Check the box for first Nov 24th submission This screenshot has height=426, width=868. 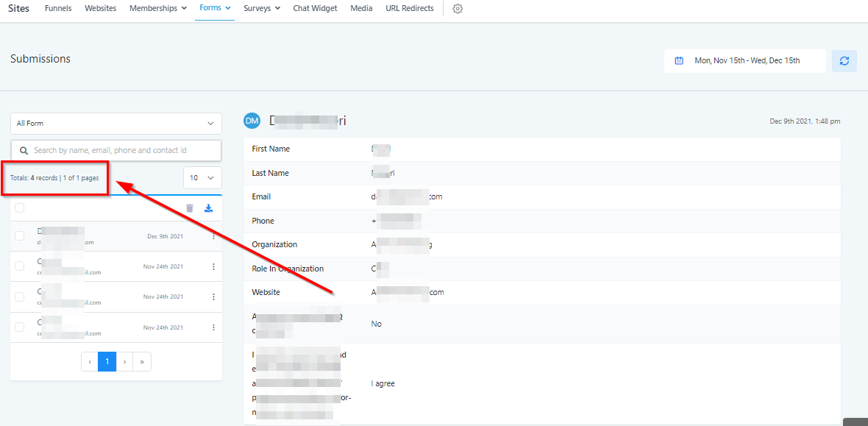[20, 266]
